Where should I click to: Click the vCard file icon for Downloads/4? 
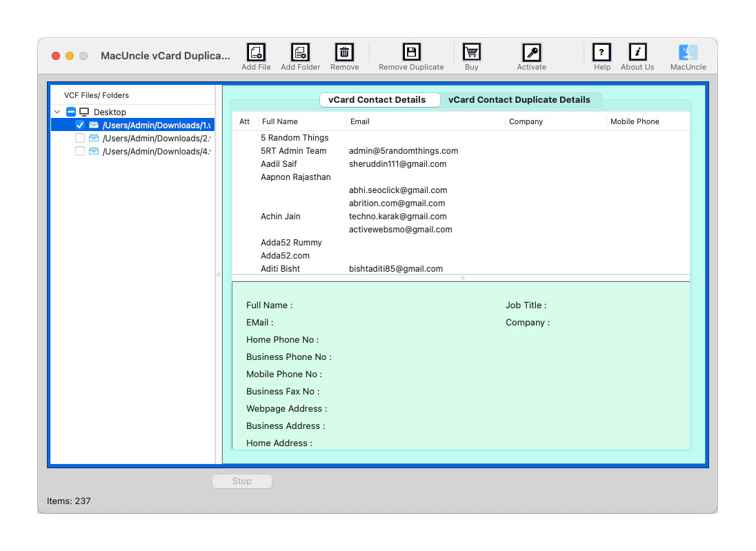coord(94,151)
